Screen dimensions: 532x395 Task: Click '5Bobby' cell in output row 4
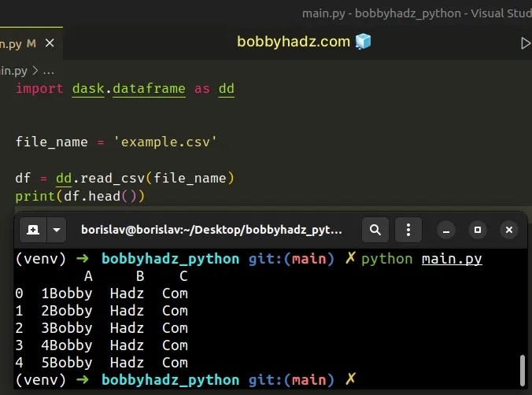(x=67, y=363)
